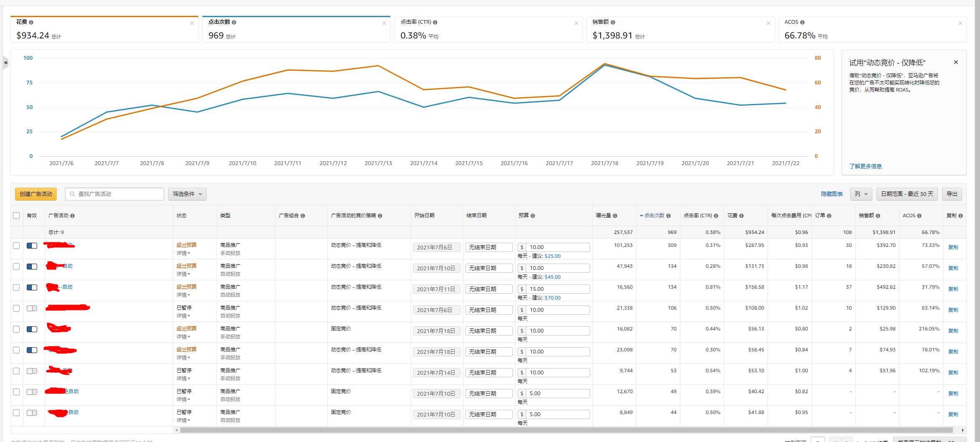Open the 筛选条件 filter dropdown
This screenshot has width=980, height=442.
tap(187, 194)
